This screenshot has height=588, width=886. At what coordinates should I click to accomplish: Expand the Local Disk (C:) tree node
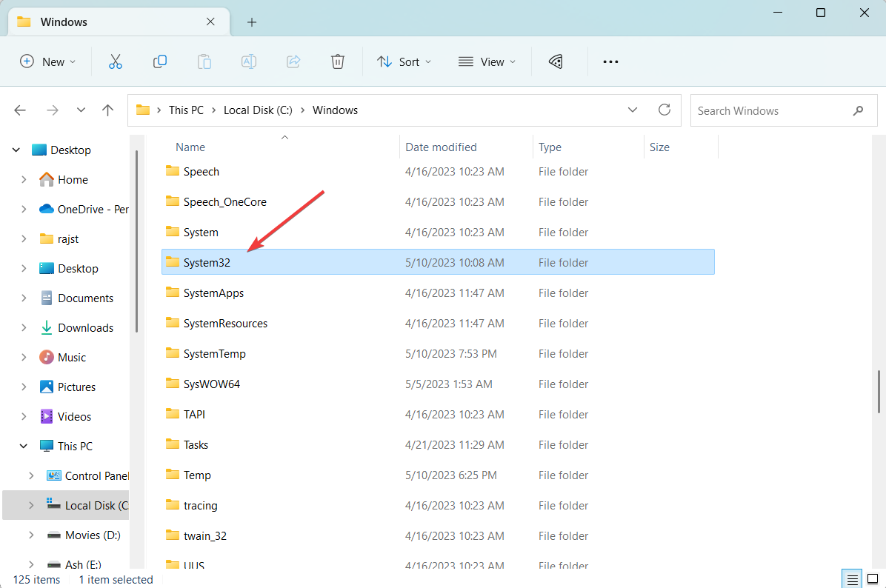tap(30, 505)
